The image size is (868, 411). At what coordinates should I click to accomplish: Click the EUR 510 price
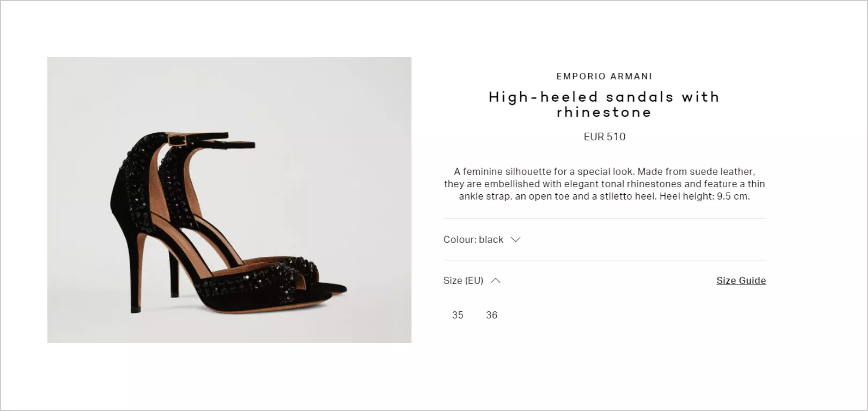[x=604, y=136]
